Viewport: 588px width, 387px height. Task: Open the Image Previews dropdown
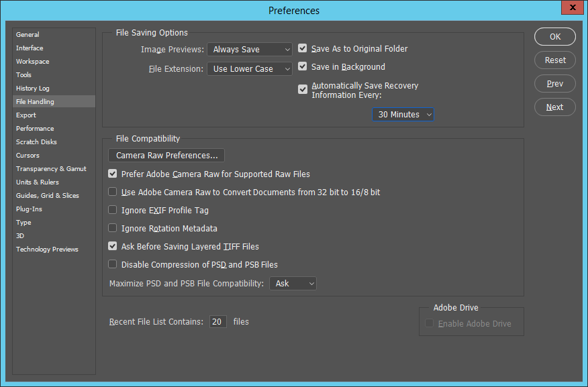[x=250, y=49]
